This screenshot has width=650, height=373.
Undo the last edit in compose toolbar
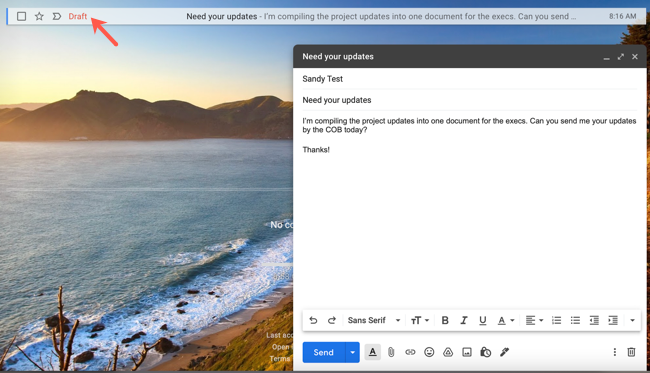pyautogui.click(x=313, y=320)
